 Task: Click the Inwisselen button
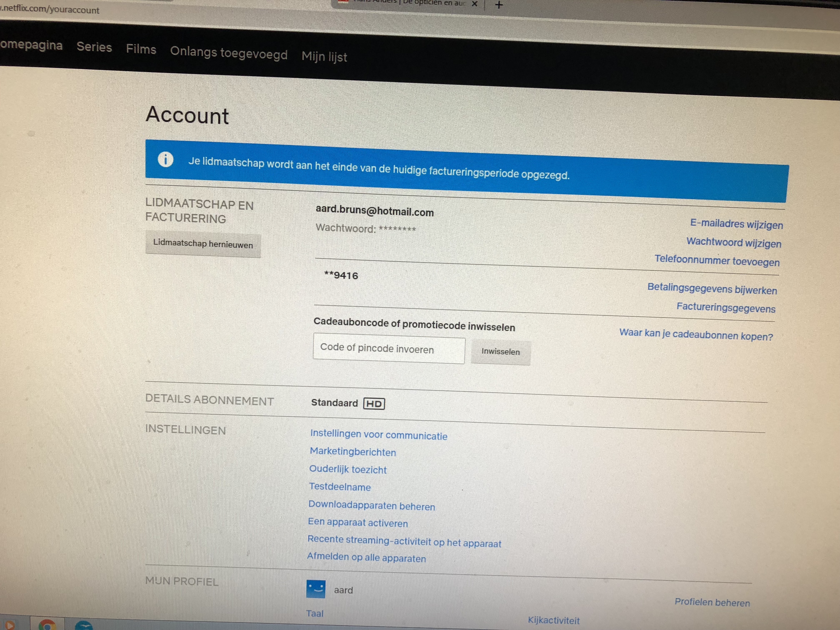pos(500,352)
